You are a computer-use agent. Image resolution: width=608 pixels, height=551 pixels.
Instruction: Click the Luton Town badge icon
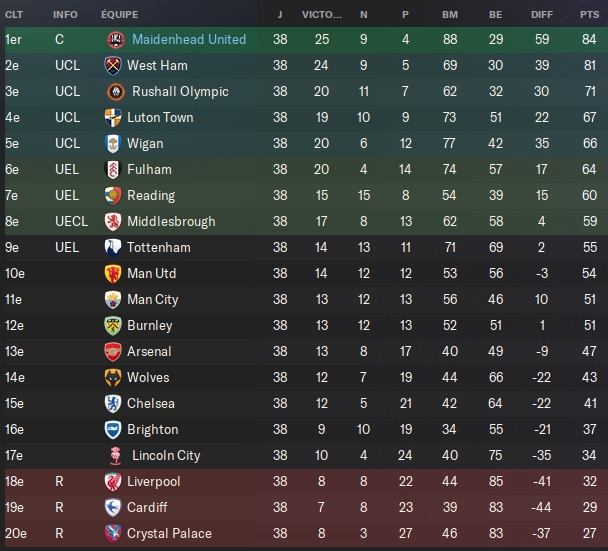(x=114, y=117)
